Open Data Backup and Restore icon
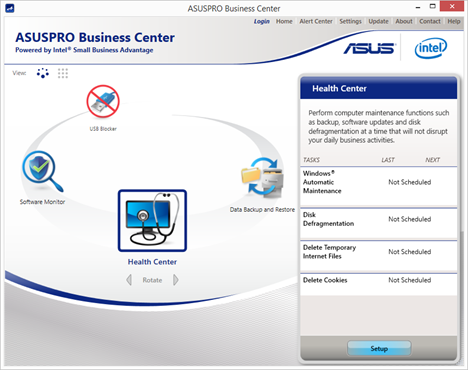This screenshot has height=370, width=468. (262, 178)
